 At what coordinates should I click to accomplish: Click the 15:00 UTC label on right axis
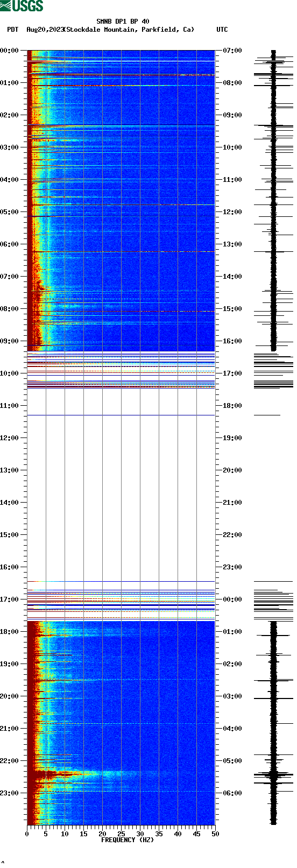click(x=232, y=309)
